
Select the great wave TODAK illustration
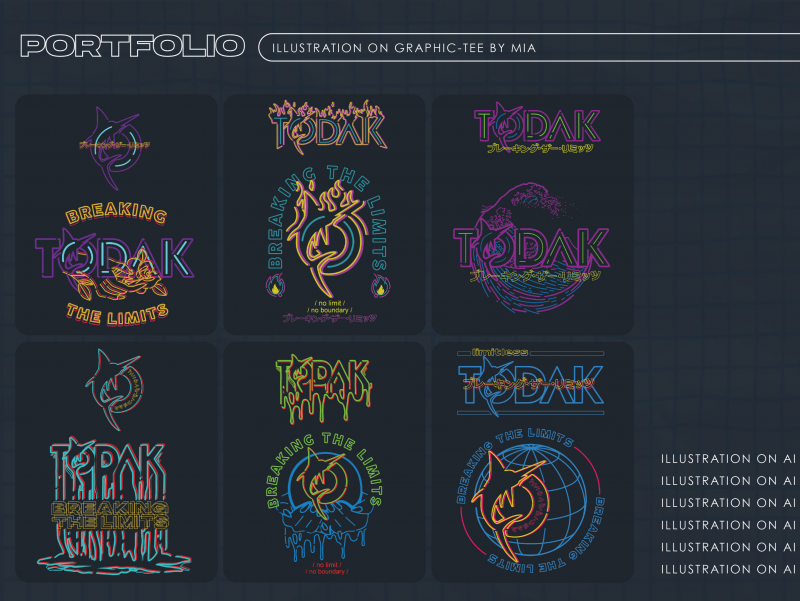(531, 248)
